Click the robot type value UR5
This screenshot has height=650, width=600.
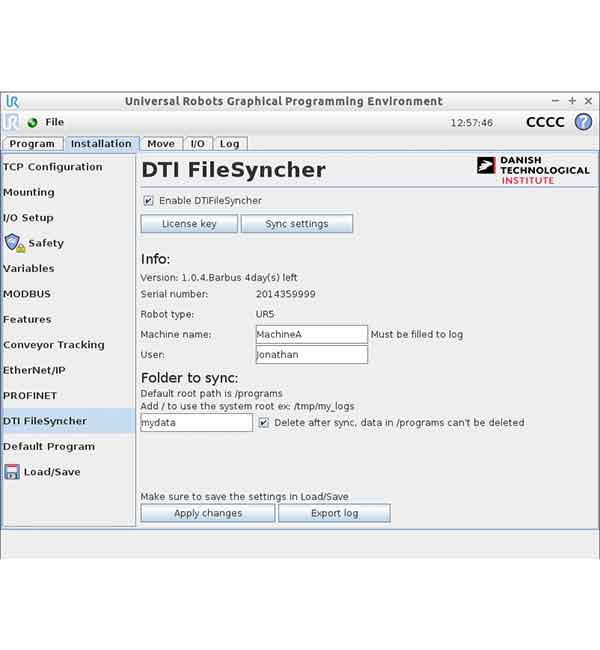(265, 314)
